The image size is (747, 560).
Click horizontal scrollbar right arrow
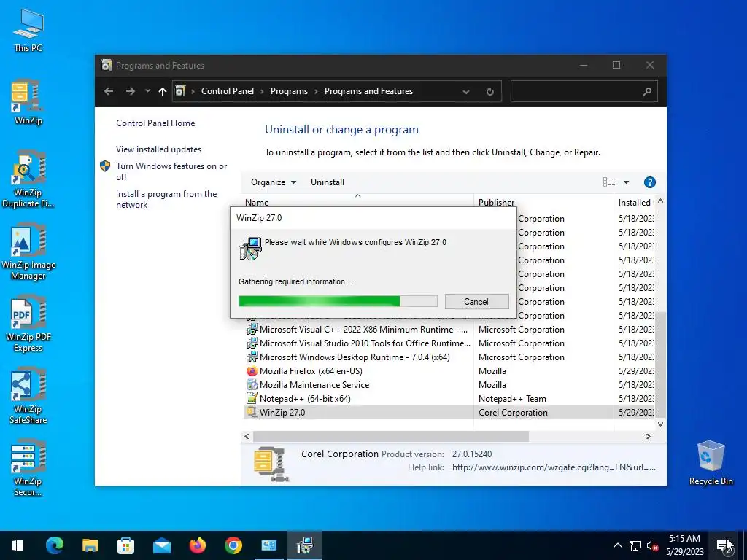click(x=648, y=436)
